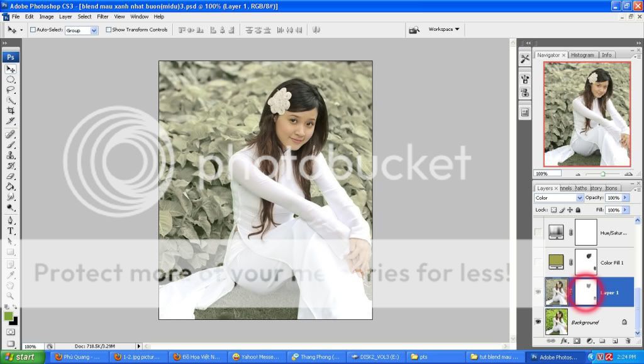Click the delete layer trash icon

coord(628,341)
